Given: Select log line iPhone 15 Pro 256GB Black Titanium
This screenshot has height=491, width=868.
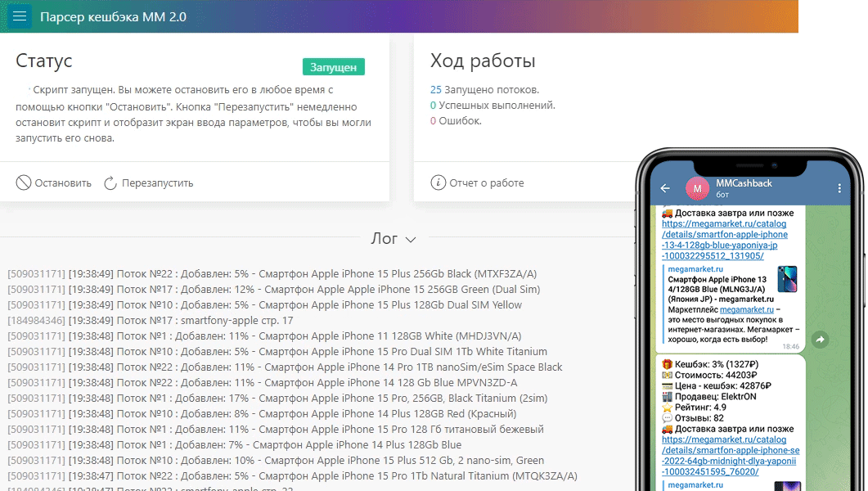Looking at the screenshot, I should pyautogui.click(x=277, y=398).
